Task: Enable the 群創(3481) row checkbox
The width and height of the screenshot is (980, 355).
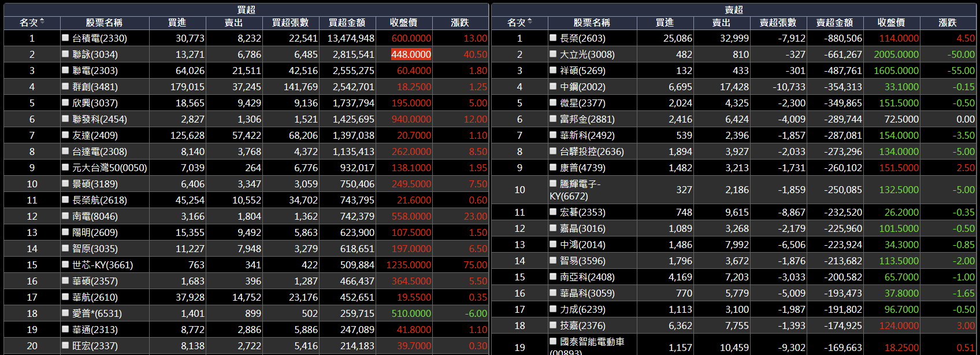Action: pyautogui.click(x=65, y=86)
